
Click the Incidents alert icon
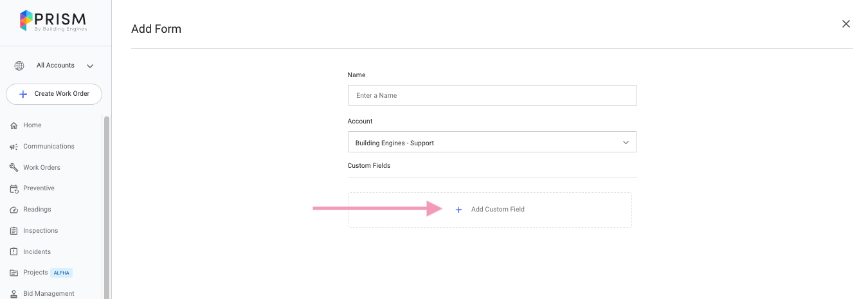click(14, 251)
